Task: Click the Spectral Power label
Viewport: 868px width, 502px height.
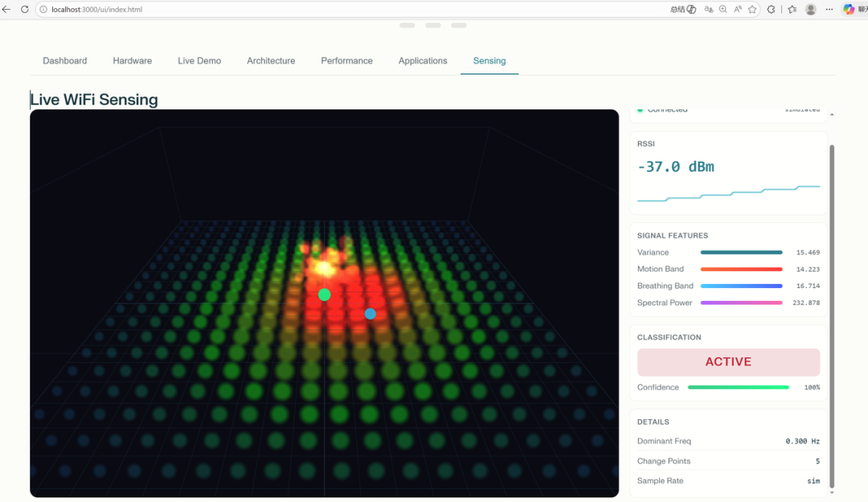Action: [665, 303]
